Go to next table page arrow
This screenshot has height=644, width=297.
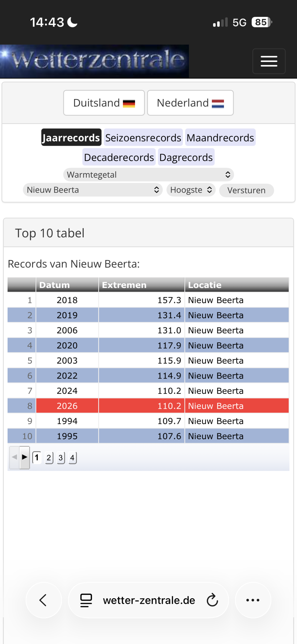tap(25, 457)
